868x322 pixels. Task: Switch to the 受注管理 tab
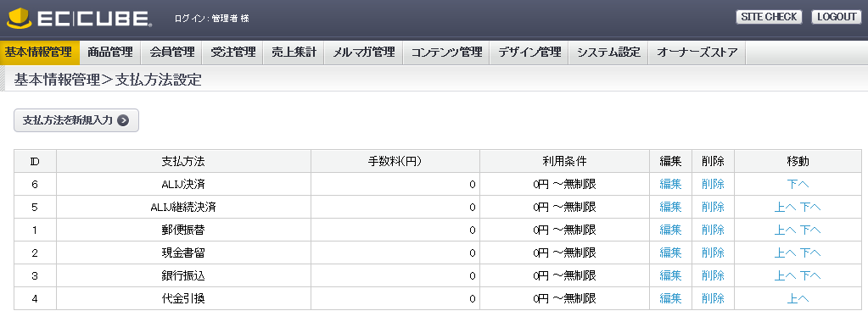pos(233,53)
